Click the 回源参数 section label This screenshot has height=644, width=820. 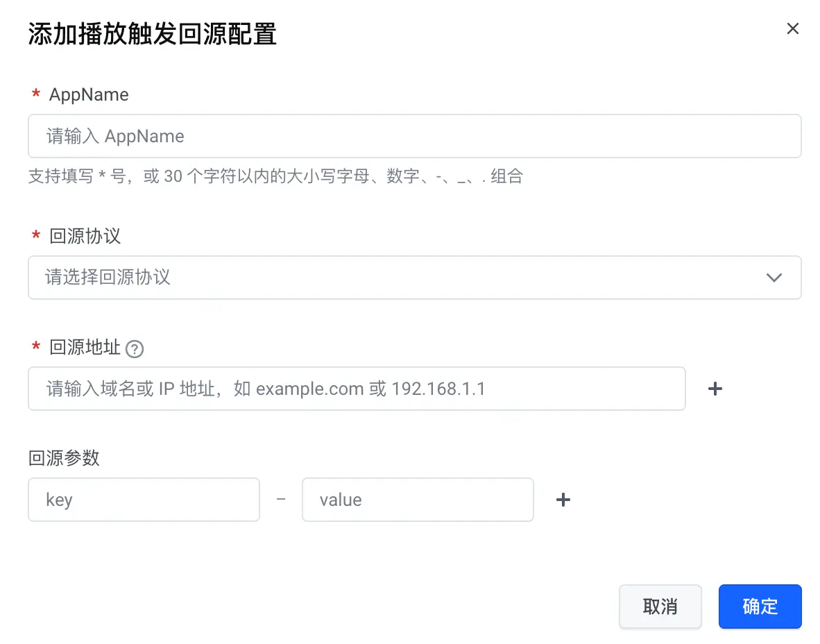coord(64,458)
